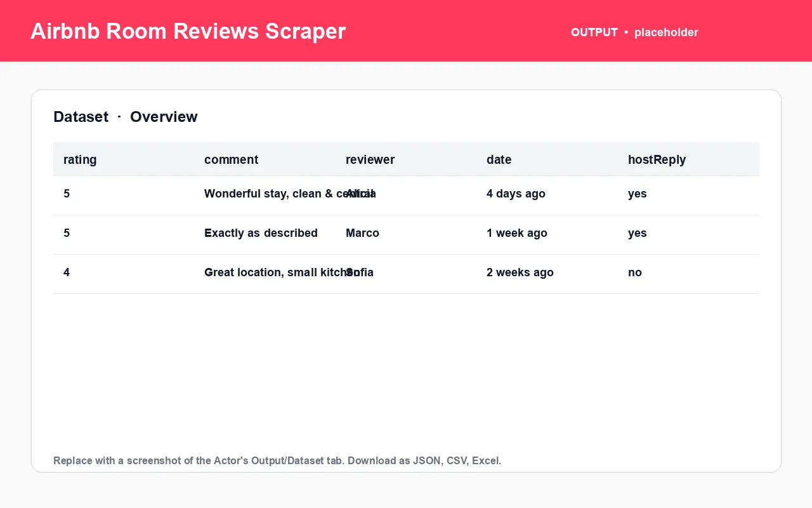Click the comment 'Wonderful stay, clean & central'

coord(290,194)
